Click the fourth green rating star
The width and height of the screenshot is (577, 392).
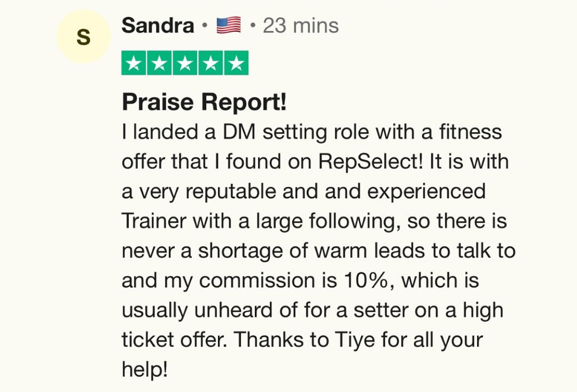(x=210, y=63)
